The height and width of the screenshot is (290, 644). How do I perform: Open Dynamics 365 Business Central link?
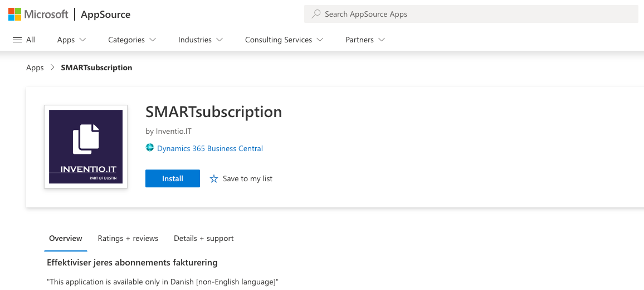coord(210,148)
